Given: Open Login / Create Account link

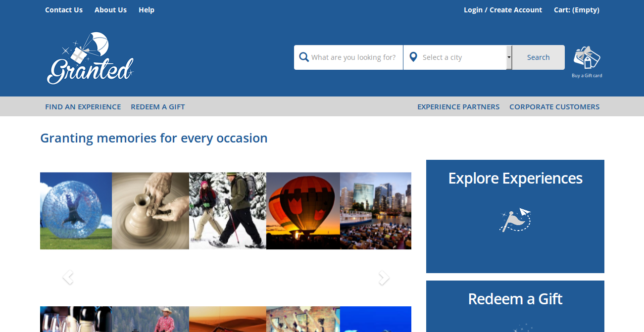Looking at the screenshot, I should click(x=503, y=10).
